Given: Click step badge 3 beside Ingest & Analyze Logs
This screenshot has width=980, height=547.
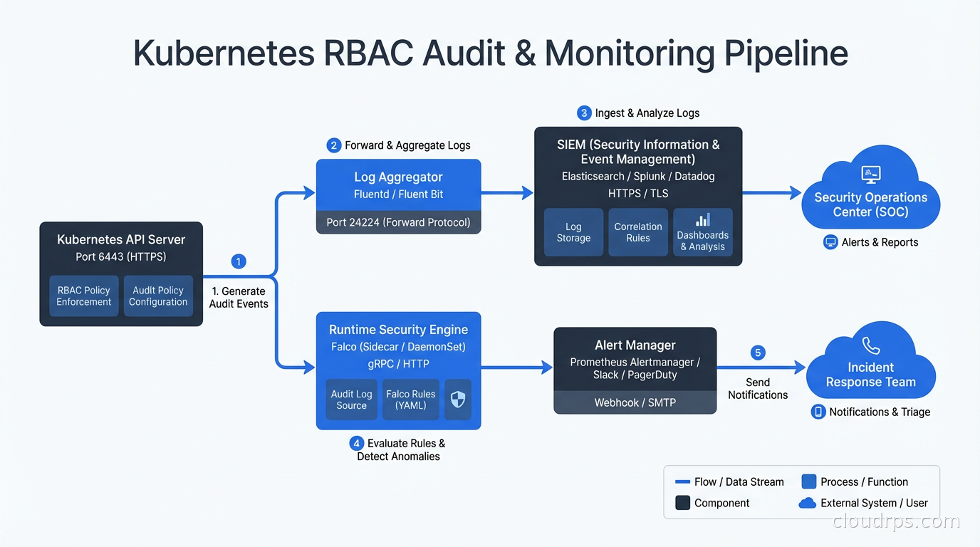Looking at the screenshot, I should point(584,113).
